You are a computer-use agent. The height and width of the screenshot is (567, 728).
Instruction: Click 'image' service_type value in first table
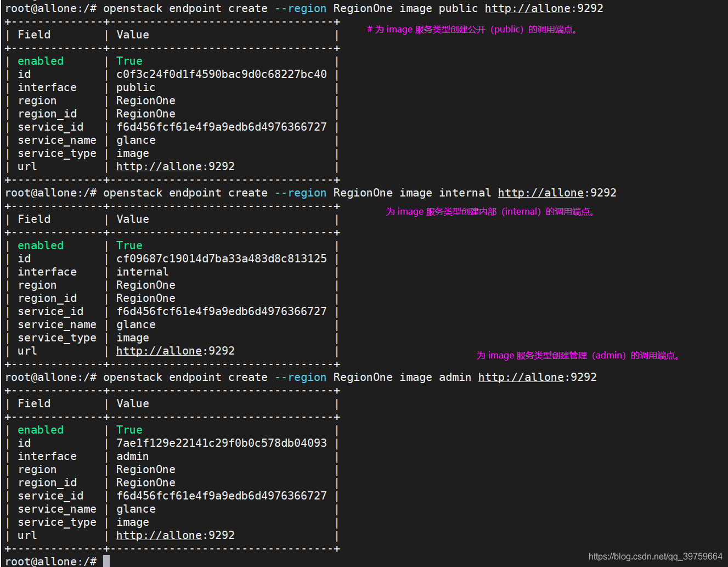[x=133, y=154]
